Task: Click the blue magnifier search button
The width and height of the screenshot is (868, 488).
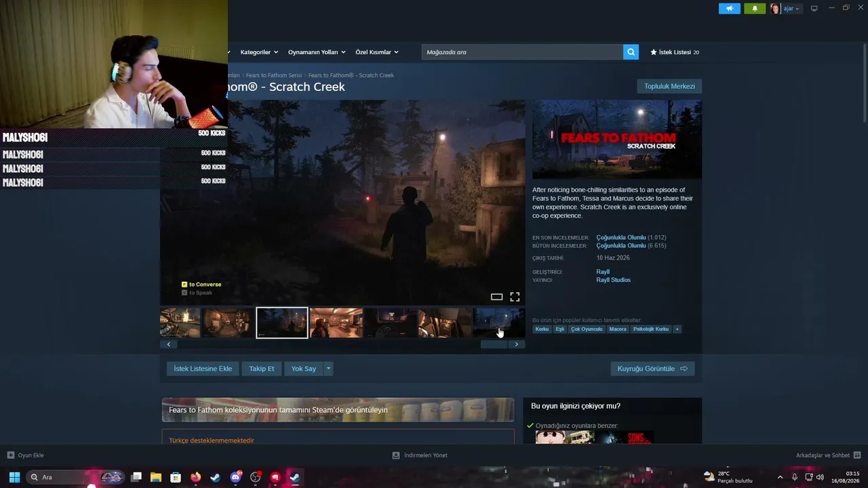Action: click(631, 52)
